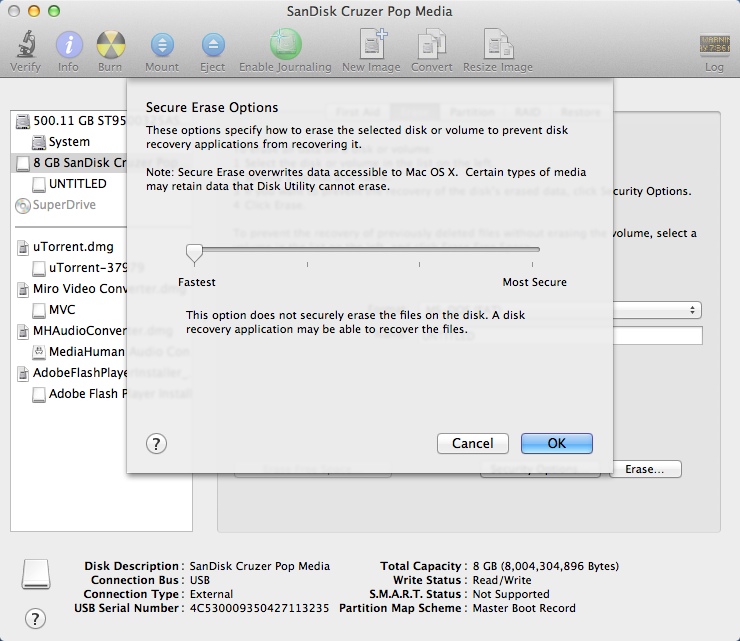Click the secure erase slider thumb
The width and height of the screenshot is (740, 641).
point(194,253)
